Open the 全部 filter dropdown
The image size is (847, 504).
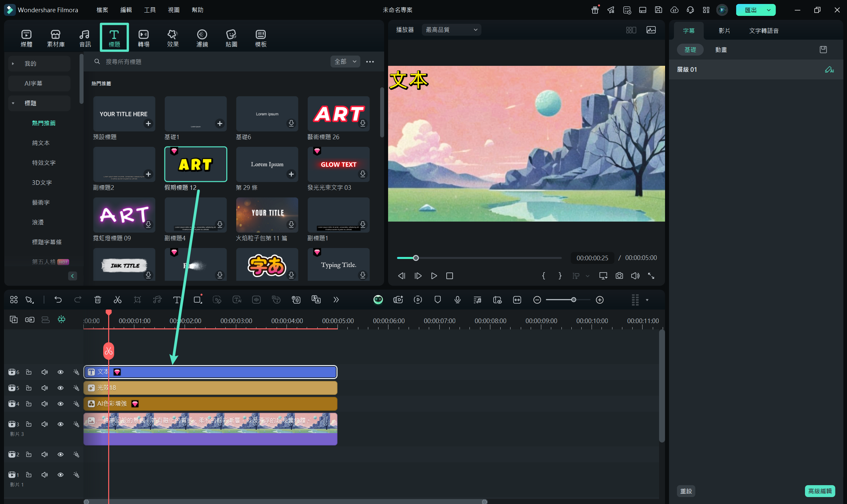click(x=345, y=62)
